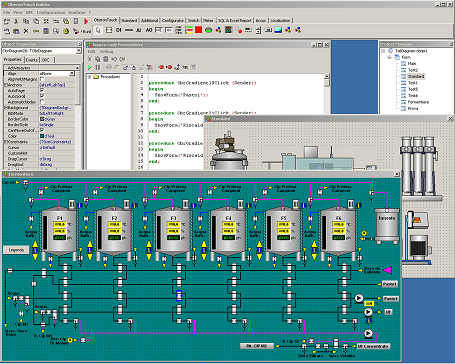The image size is (455, 364).
Task: Click the Debug menu in the source code window
Action: 107,52
